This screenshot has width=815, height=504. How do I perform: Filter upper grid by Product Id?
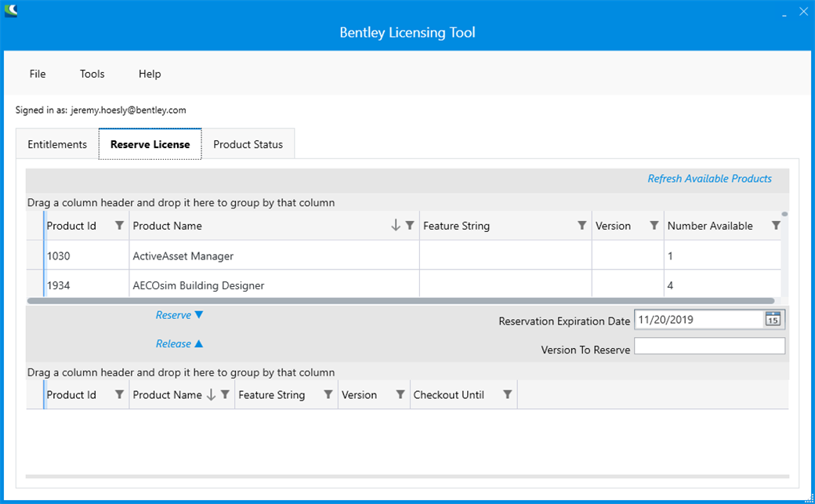click(119, 226)
